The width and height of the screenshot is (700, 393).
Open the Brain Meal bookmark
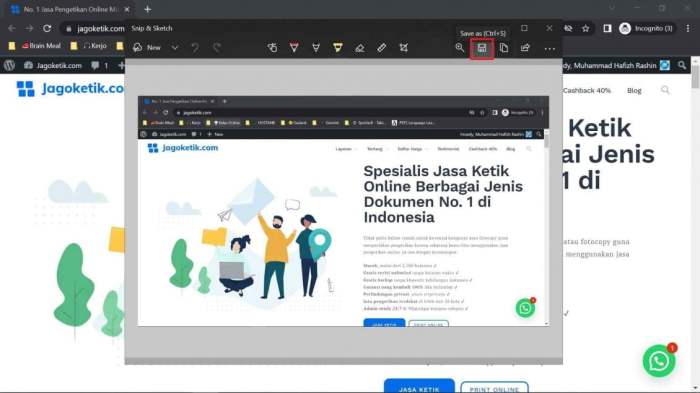coord(36,46)
